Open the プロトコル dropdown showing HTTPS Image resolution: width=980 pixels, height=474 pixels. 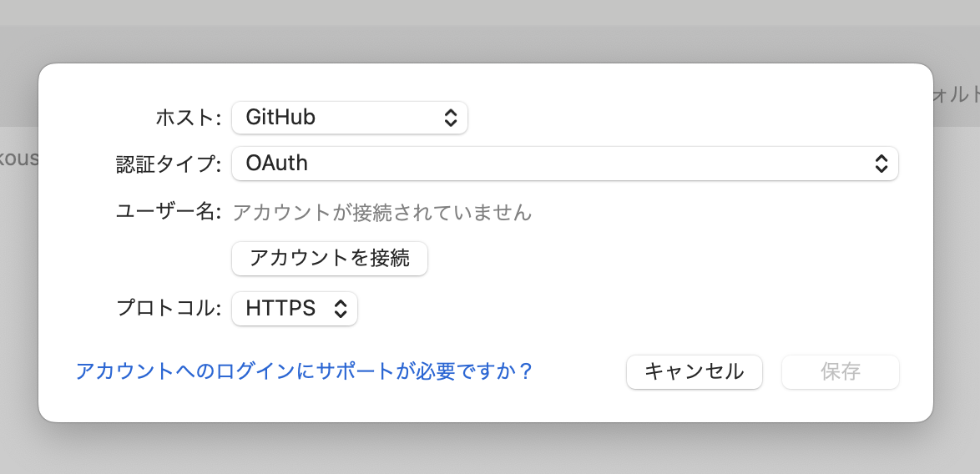click(294, 309)
